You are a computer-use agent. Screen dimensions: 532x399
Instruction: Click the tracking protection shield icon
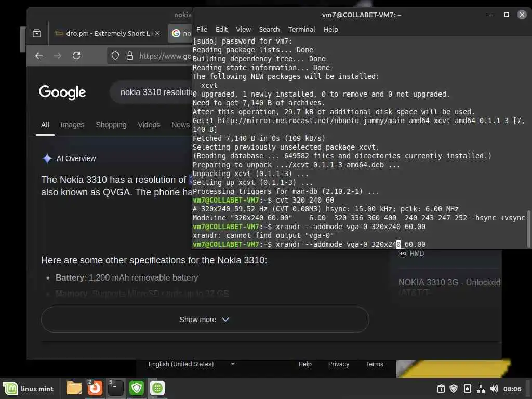[115, 56]
